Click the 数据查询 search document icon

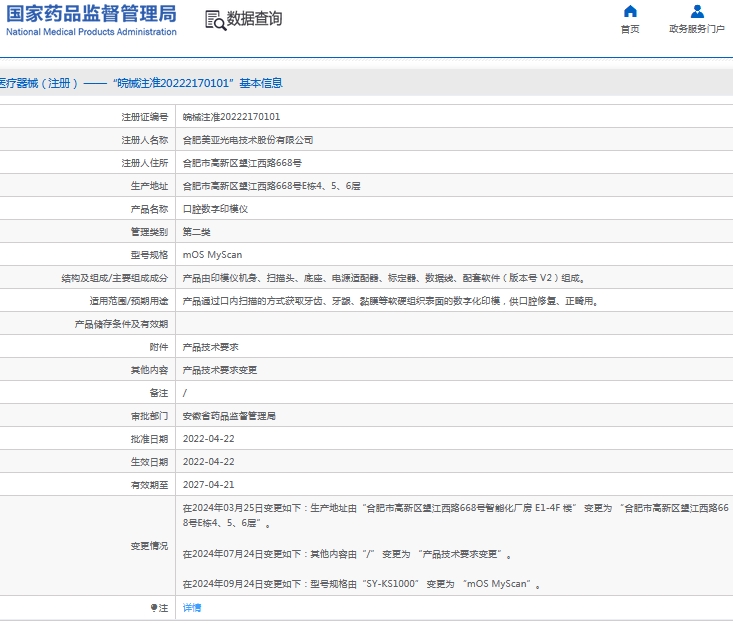[x=216, y=20]
